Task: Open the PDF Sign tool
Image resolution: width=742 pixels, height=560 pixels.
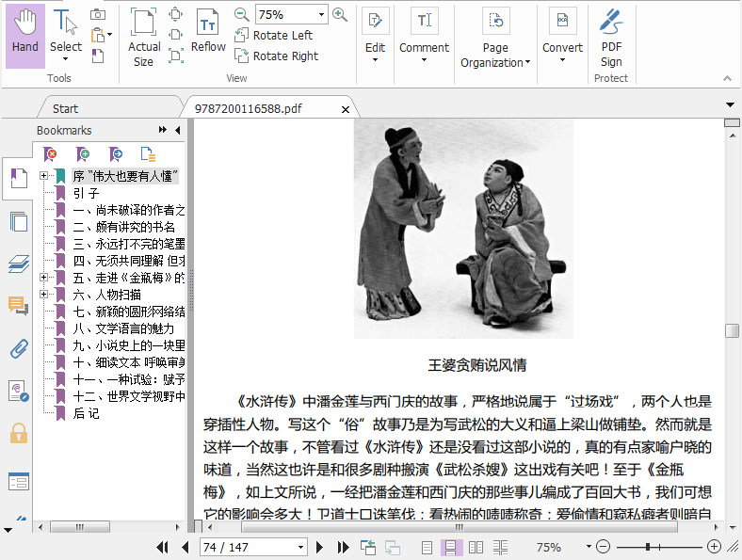Action: [x=611, y=37]
